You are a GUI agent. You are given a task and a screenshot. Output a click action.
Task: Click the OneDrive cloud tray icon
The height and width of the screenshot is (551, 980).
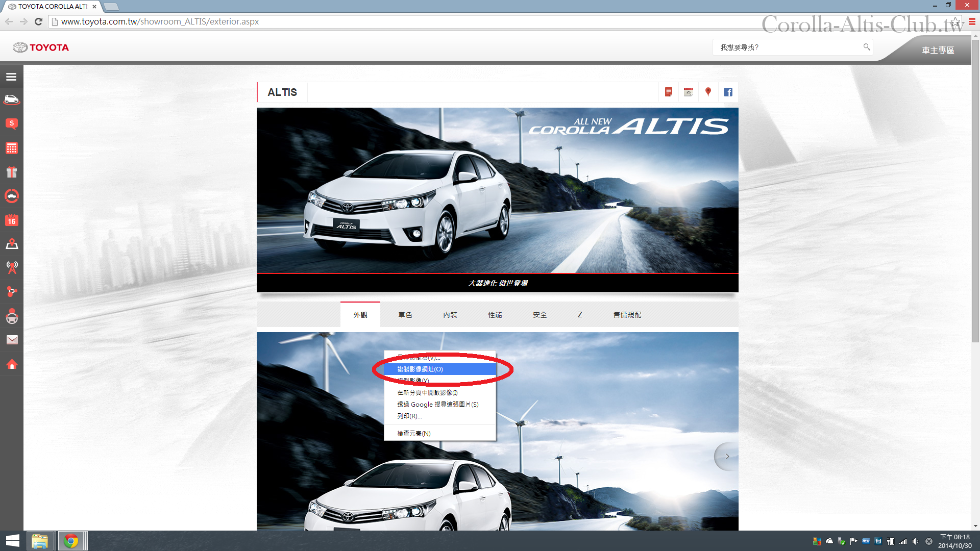click(829, 541)
